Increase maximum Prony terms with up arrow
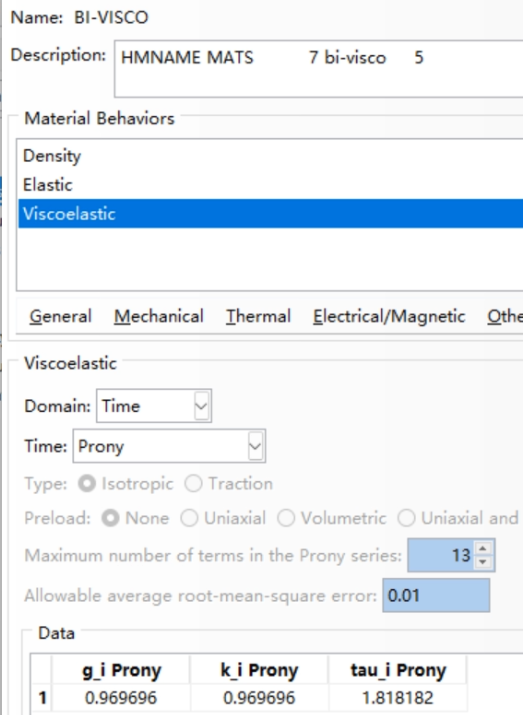The image size is (523, 715). click(x=482, y=548)
